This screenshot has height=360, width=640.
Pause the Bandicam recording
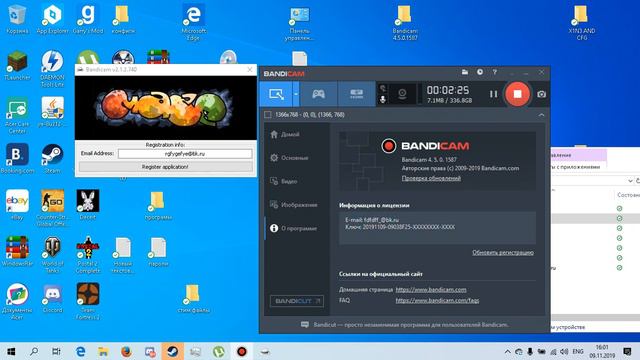[x=493, y=94]
